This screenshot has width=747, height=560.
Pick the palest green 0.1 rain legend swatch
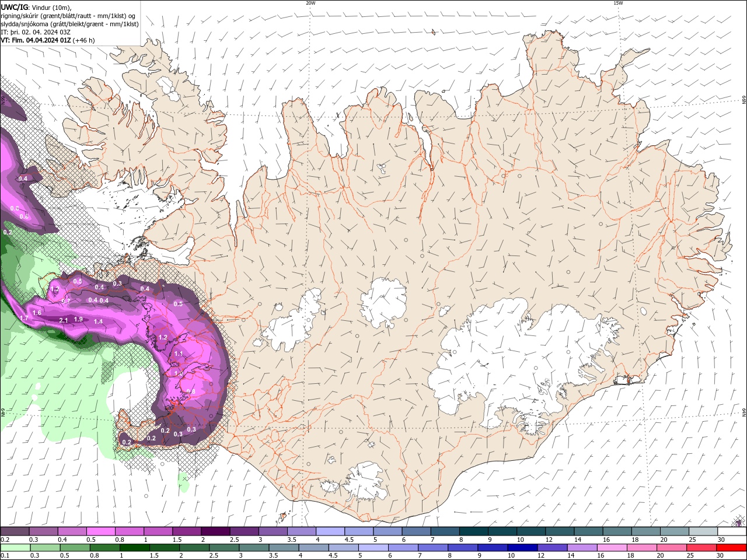pos(15,548)
